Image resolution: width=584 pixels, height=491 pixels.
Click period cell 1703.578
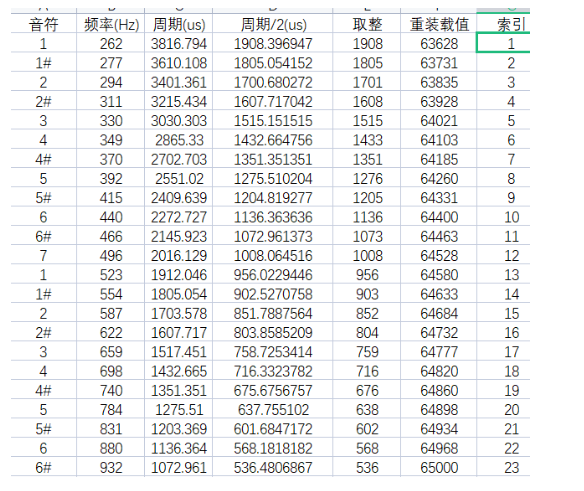(x=178, y=313)
